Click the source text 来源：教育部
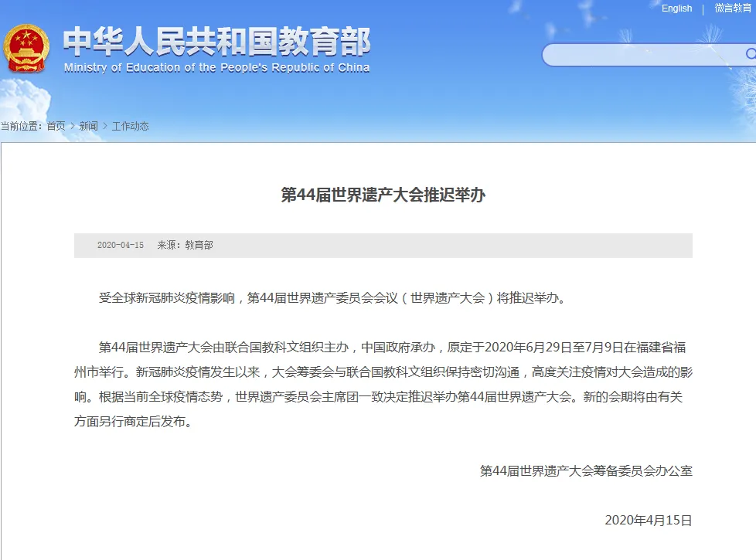The height and width of the screenshot is (560, 756). click(x=186, y=246)
